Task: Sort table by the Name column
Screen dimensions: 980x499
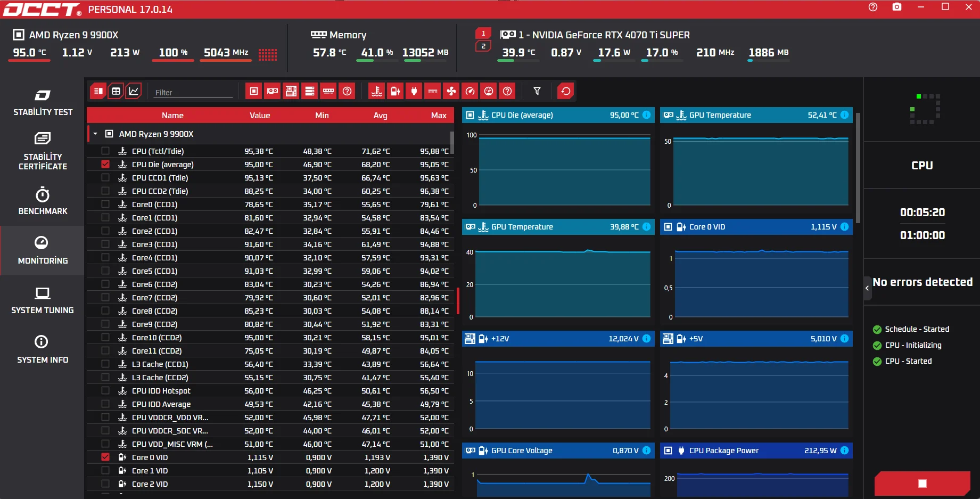Action: point(172,116)
